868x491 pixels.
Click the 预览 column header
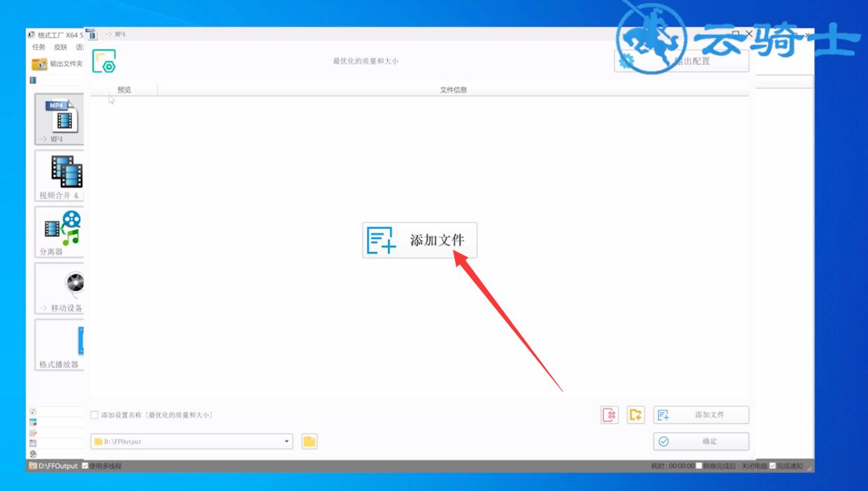tap(124, 90)
